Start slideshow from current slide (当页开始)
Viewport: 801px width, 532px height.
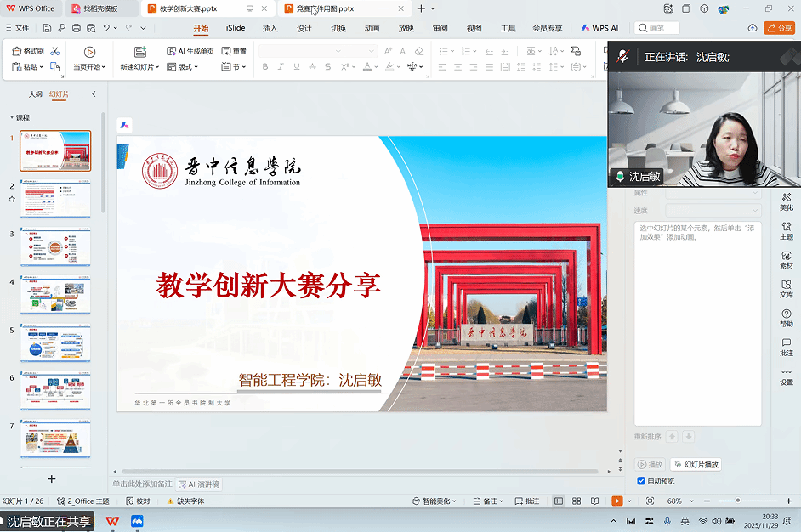coord(88,58)
